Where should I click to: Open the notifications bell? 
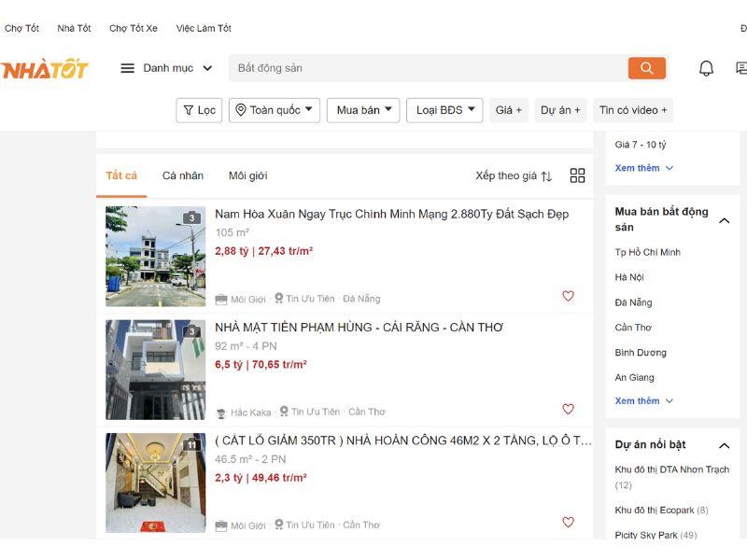pos(706,68)
